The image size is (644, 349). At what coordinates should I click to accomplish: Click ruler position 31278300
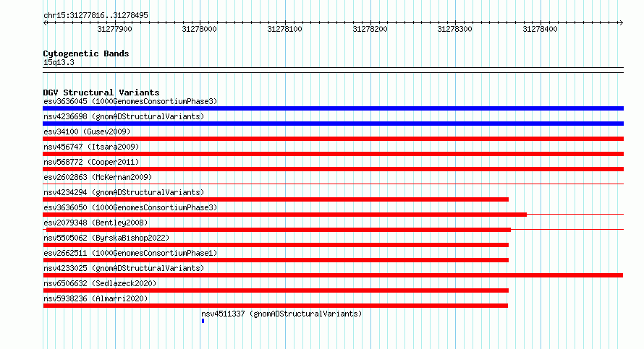click(454, 29)
